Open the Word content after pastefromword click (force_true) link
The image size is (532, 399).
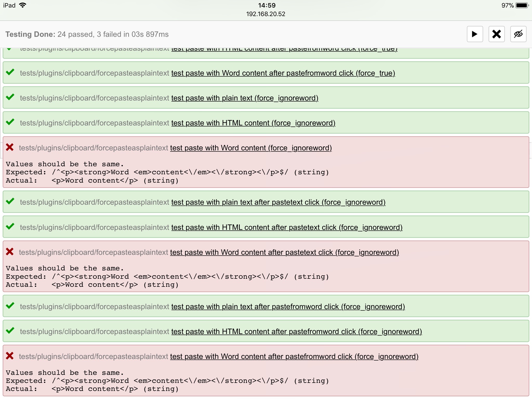[x=283, y=73]
